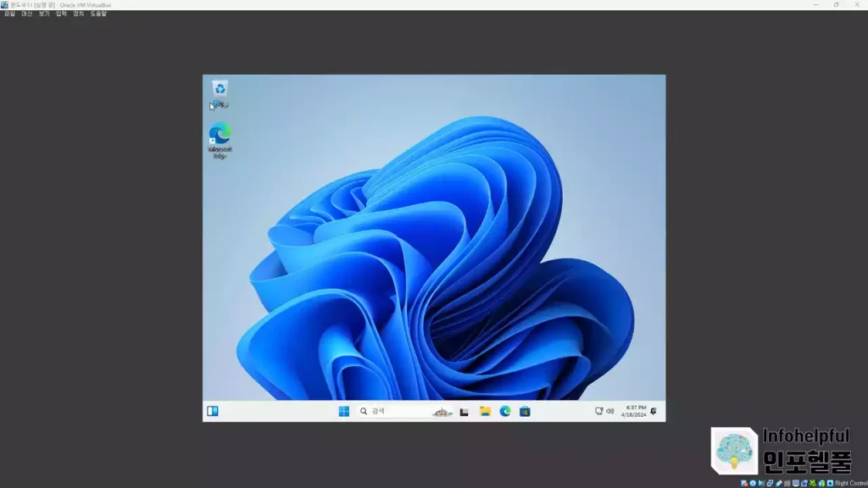Open the 도움말 menu in VirtualBox
The width and height of the screenshot is (868, 488).
(x=98, y=14)
